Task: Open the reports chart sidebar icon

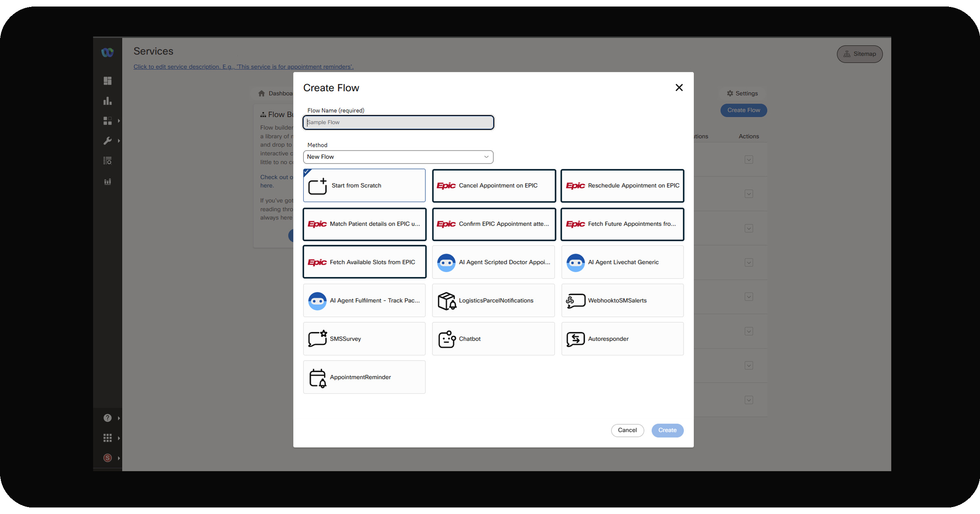Action: 107,182
